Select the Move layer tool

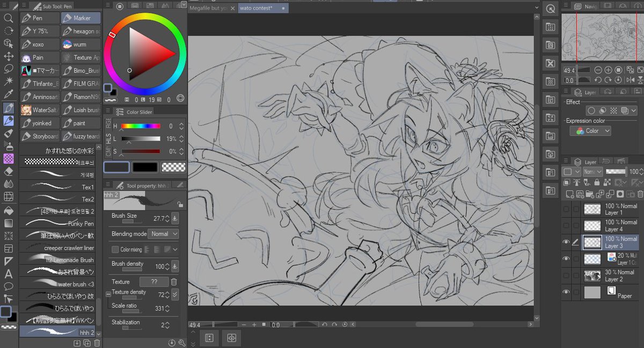(x=9, y=56)
